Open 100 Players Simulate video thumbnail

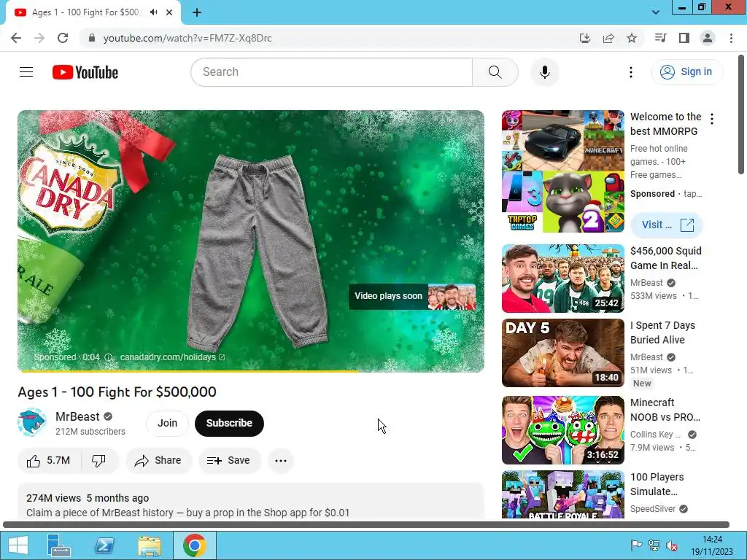[562, 495]
